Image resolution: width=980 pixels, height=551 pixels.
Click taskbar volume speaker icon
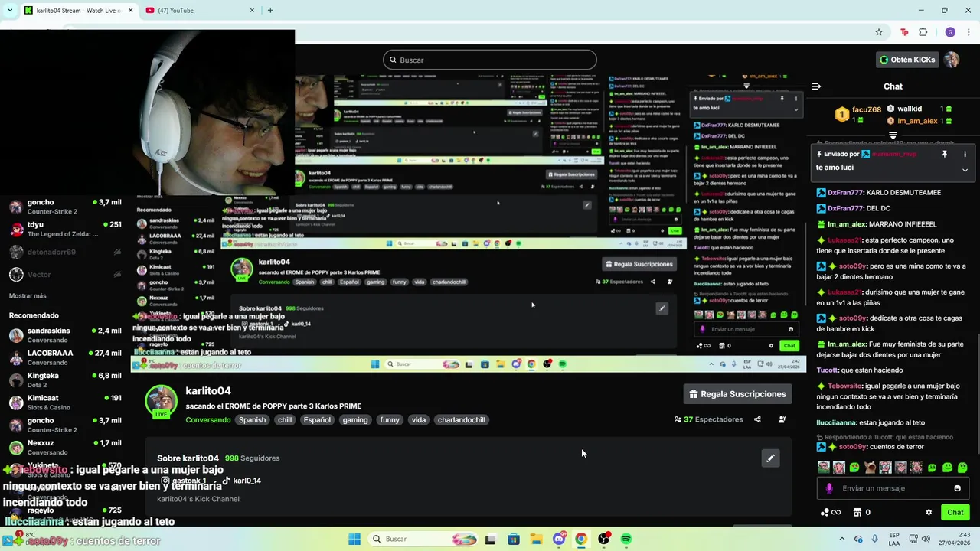point(926,539)
